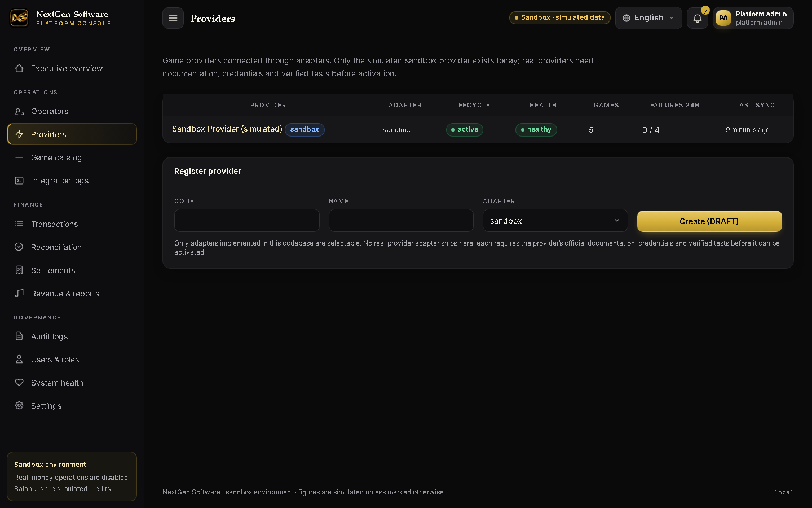Click the 0 / 4 failures cell
Viewport: 812px width, 508px height.
pyautogui.click(x=651, y=130)
